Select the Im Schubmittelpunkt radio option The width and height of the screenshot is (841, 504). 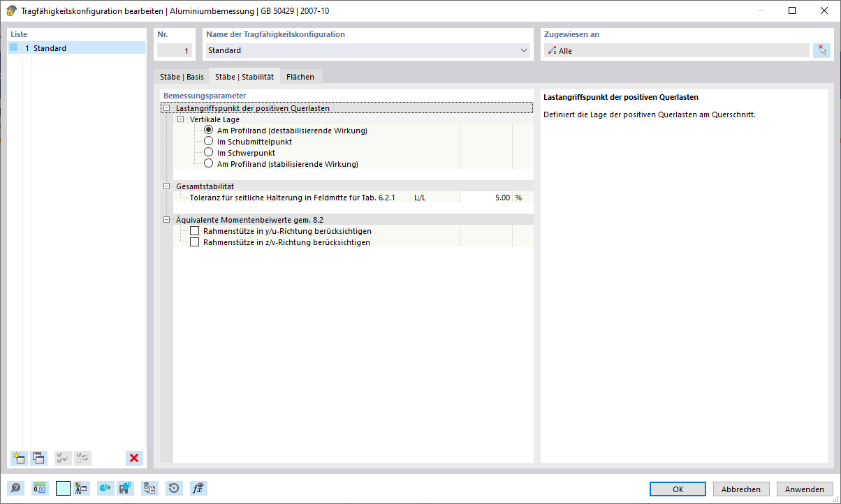[208, 141]
